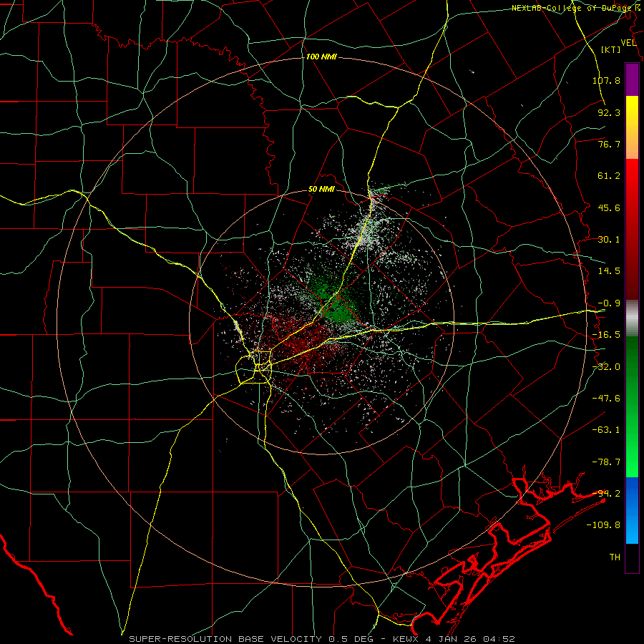
Task: Click the -109.8 legend value
Action: click(x=603, y=525)
